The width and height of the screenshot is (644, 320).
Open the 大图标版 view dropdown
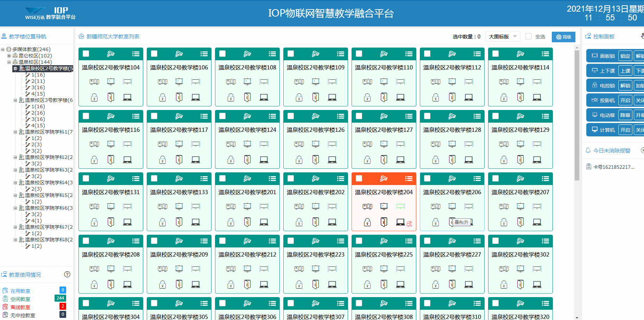503,37
